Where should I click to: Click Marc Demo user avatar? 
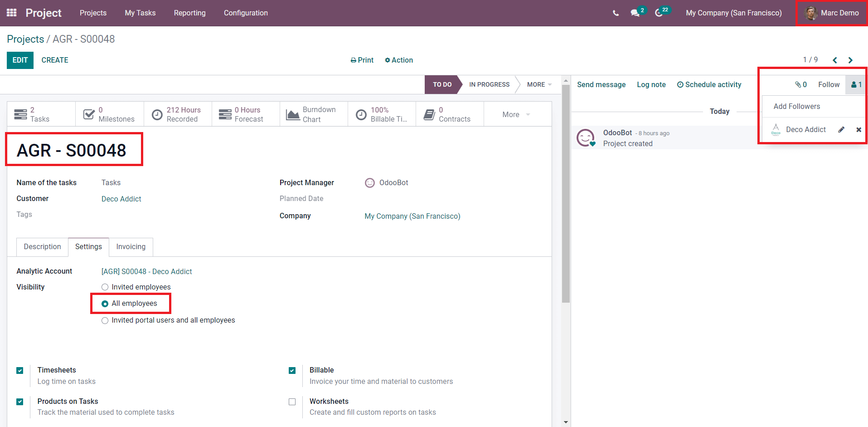[811, 13]
